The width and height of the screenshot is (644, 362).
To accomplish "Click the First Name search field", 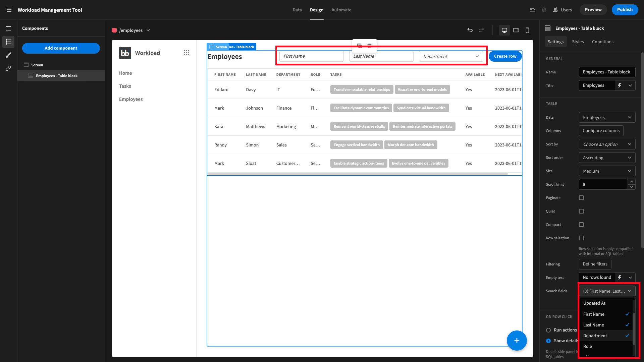I will tap(311, 56).
